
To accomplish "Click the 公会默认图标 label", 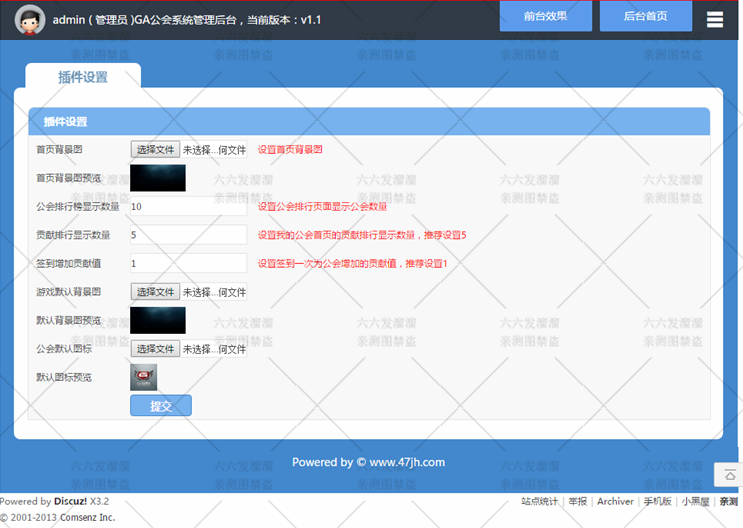I will tap(64, 349).
